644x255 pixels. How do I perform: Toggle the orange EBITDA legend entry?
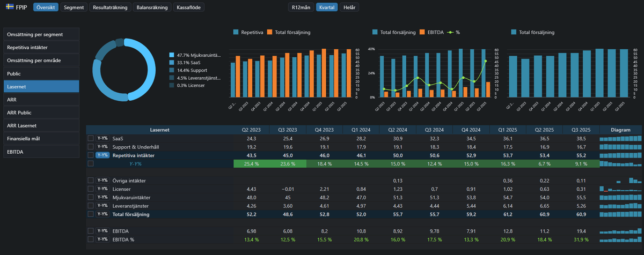click(433, 32)
